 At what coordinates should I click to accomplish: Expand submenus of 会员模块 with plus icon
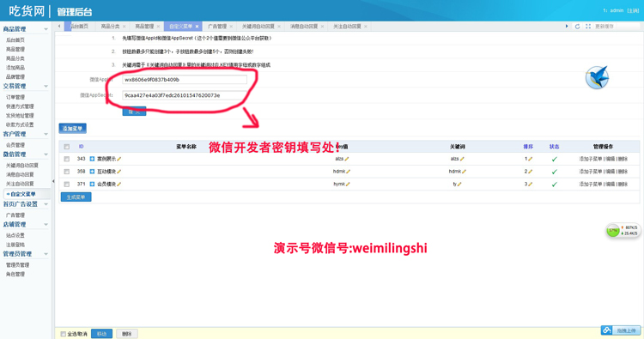pos(92,185)
